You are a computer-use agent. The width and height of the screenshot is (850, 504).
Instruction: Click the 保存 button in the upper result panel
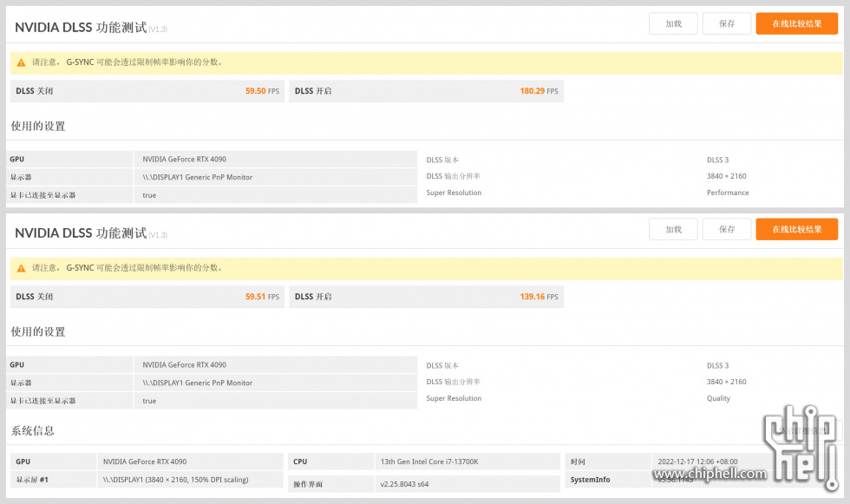[727, 23]
